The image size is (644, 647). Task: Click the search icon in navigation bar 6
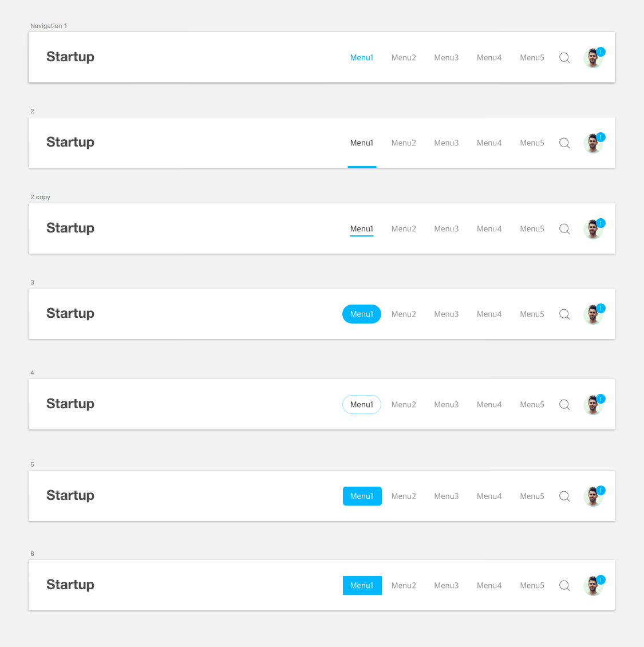[x=564, y=586]
